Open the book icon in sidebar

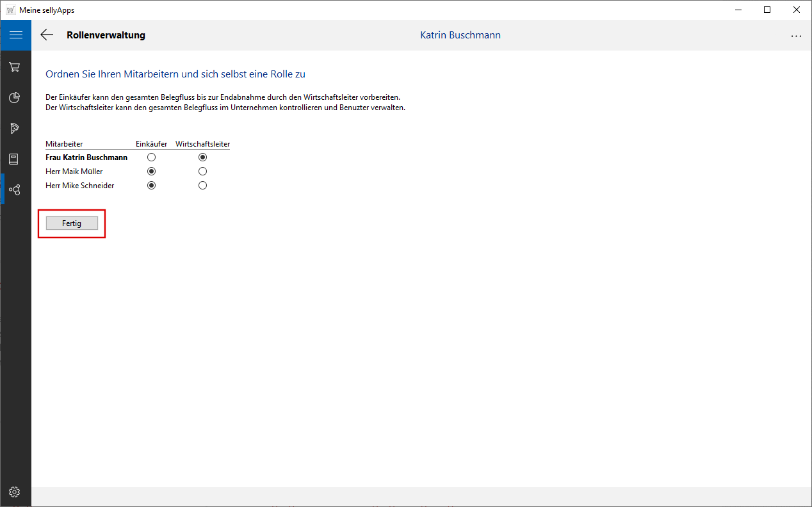[x=15, y=159]
